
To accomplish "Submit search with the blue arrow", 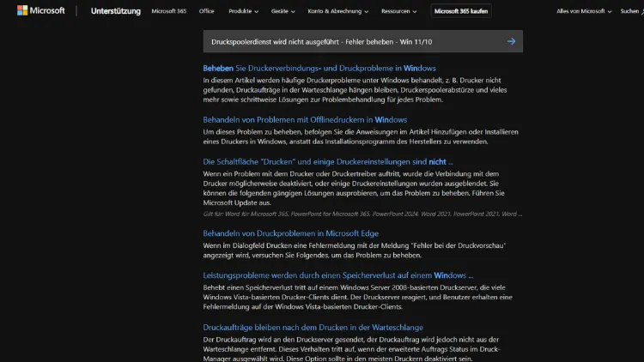I will point(511,41).
